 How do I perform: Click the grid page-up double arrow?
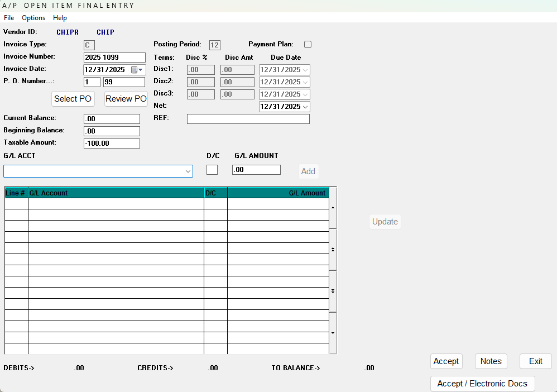pyautogui.click(x=333, y=250)
